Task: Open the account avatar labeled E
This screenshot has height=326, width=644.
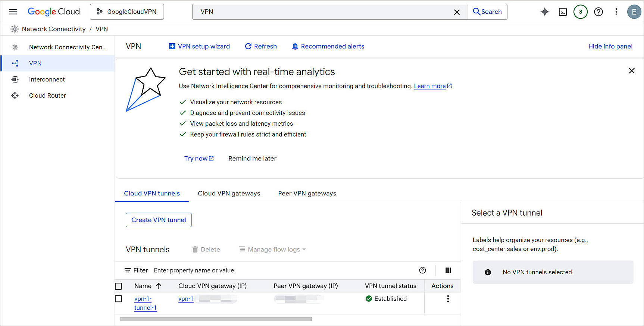Action: click(x=634, y=12)
